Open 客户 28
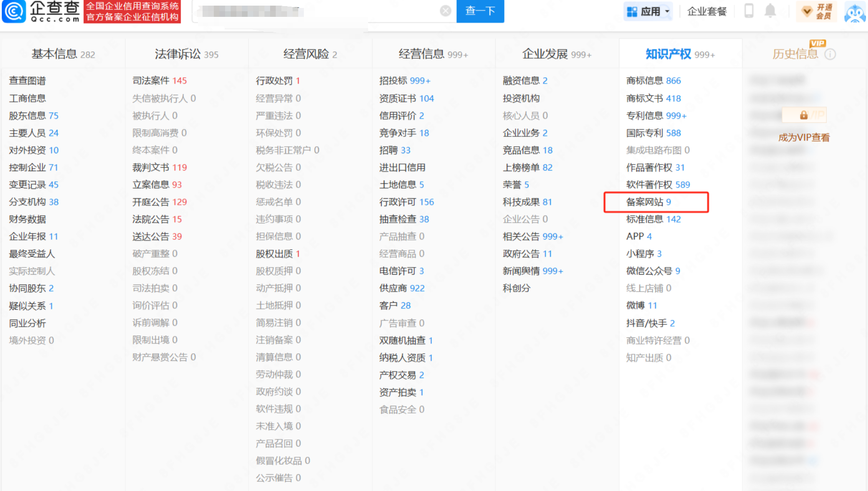Screen dimensions: 868x491 395,306
